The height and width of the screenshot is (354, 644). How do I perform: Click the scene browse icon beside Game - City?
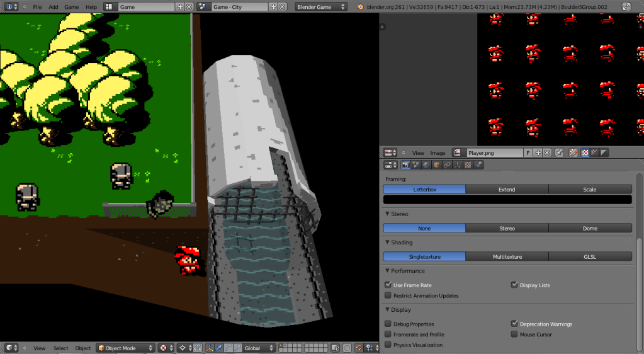pyautogui.click(x=203, y=7)
